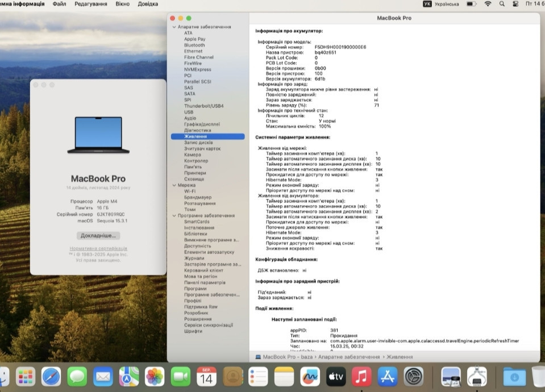Open the Photos app icon
Image resolution: width=545 pixels, height=392 pixels.
155,376
